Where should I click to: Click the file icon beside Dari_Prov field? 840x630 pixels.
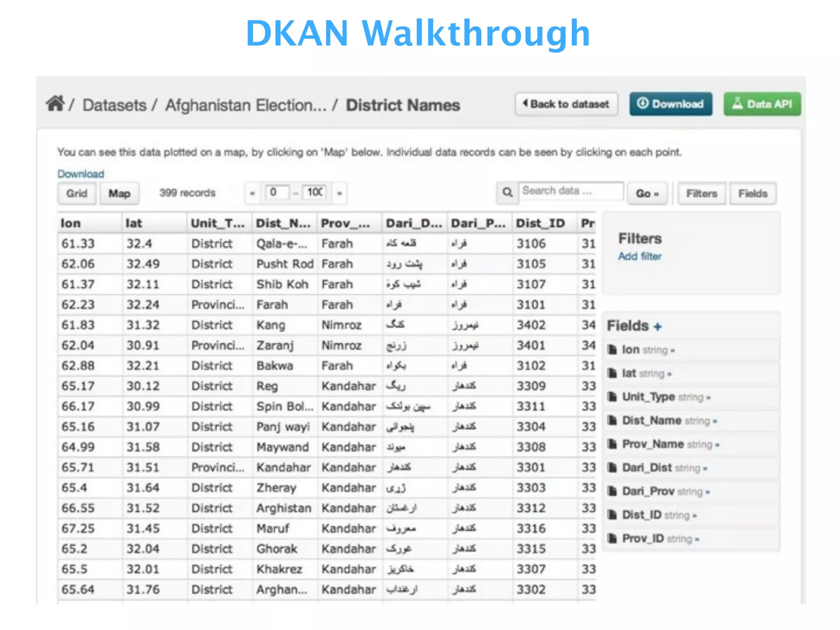pyautogui.click(x=612, y=491)
